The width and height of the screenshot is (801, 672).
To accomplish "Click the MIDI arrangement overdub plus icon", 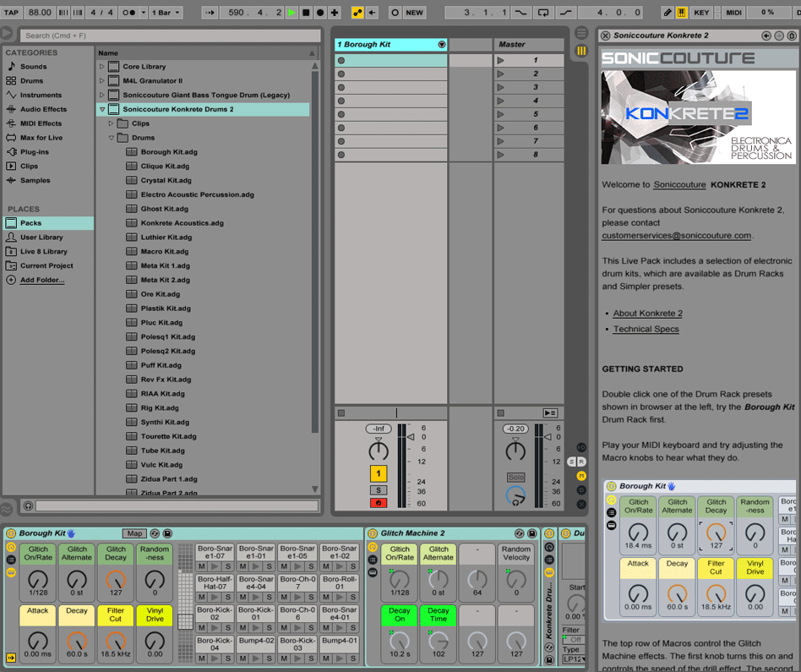I will [335, 13].
